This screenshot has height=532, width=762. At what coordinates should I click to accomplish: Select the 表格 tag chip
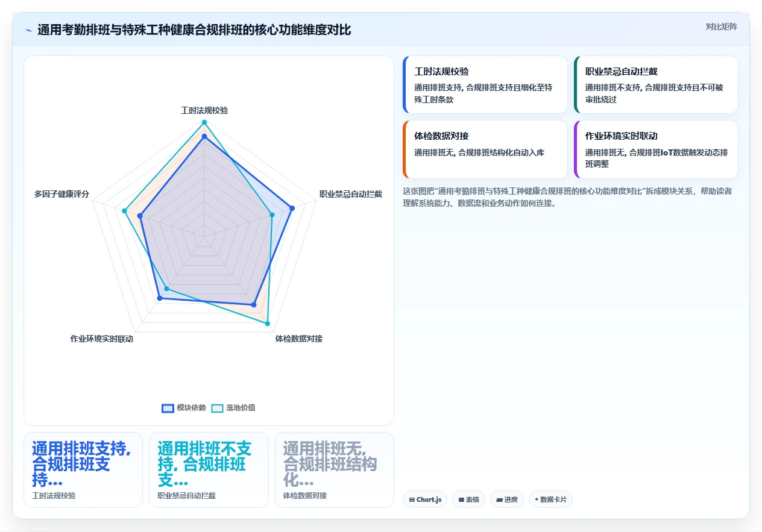click(468, 499)
